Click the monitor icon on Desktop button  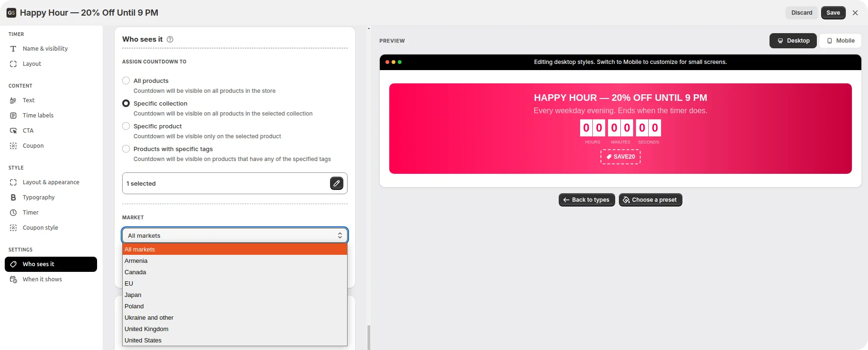[x=780, y=41]
